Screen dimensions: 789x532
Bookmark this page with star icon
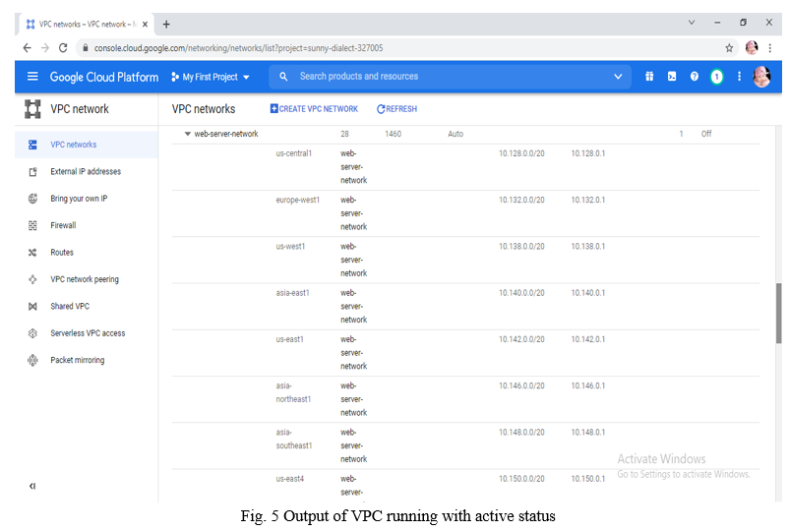click(729, 48)
